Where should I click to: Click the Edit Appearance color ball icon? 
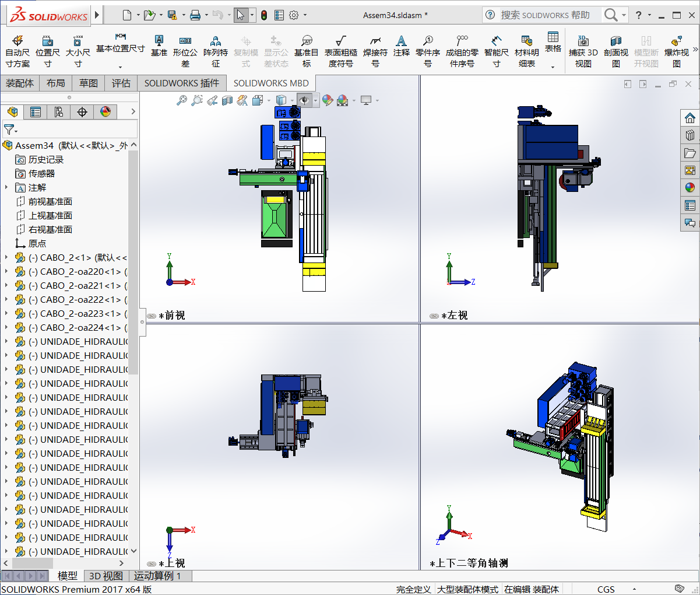point(328,100)
